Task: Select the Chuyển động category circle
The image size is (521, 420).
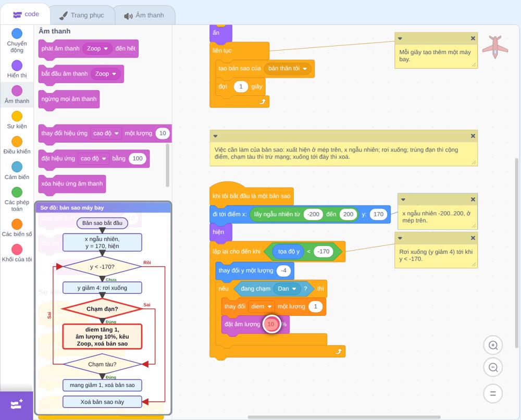Action: pyautogui.click(x=17, y=33)
